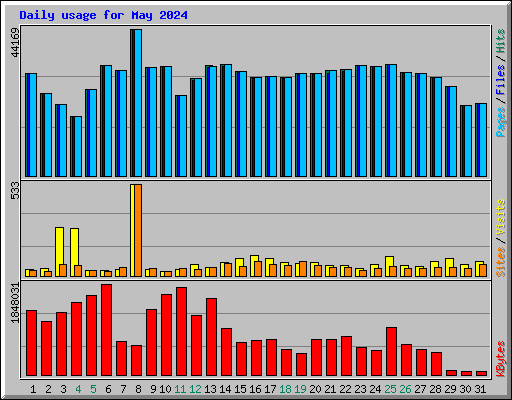Click day 19 weekend label

click(300, 389)
